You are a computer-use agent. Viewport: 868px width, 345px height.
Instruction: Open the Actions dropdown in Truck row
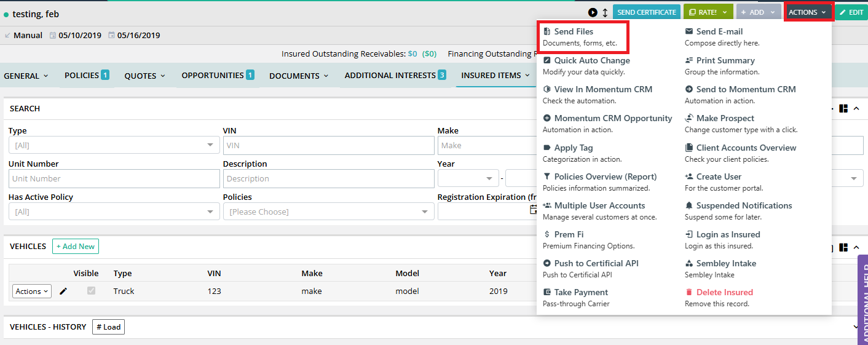[32, 291]
